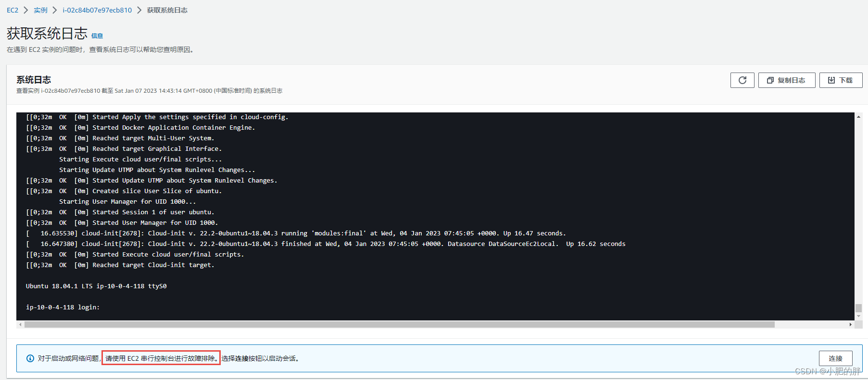Screen dimensions: 868x380
Task: Click 'Starting User Manager for UID 1000' line
Action: (x=127, y=202)
